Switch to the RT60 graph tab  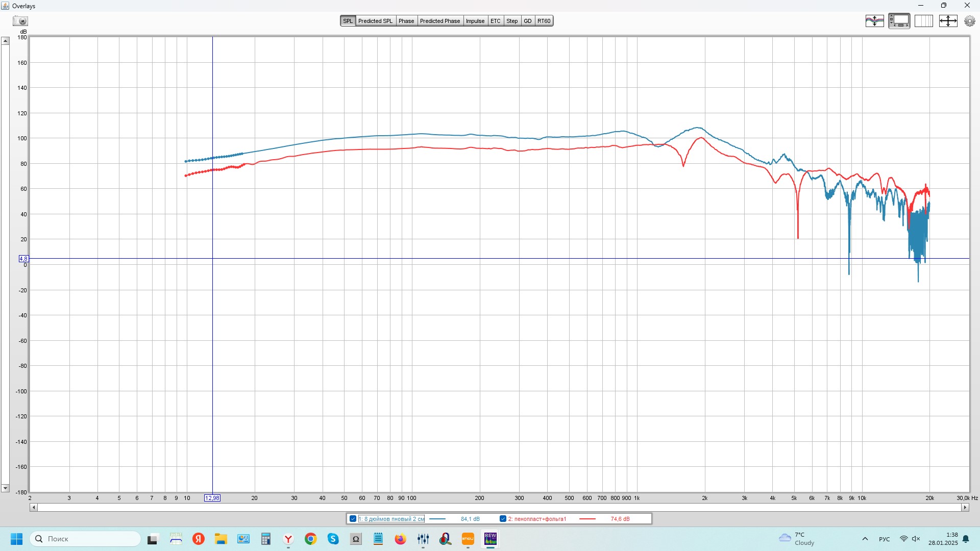tap(544, 21)
